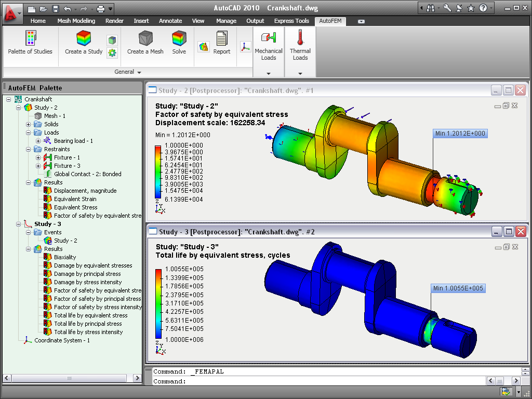This screenshot has height=399, width=532.
Task: Switch to the Mesh Modeling tab
Action: [x=76, y=21]
